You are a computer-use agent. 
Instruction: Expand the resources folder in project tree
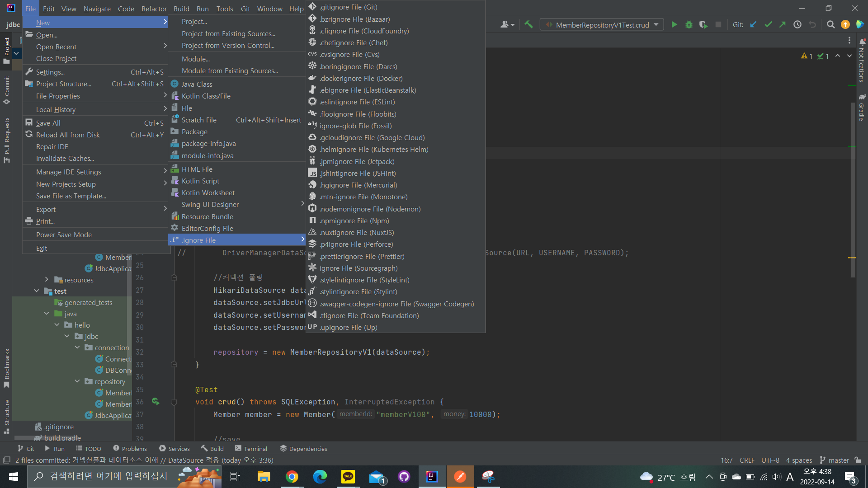(x=47, y=280)
